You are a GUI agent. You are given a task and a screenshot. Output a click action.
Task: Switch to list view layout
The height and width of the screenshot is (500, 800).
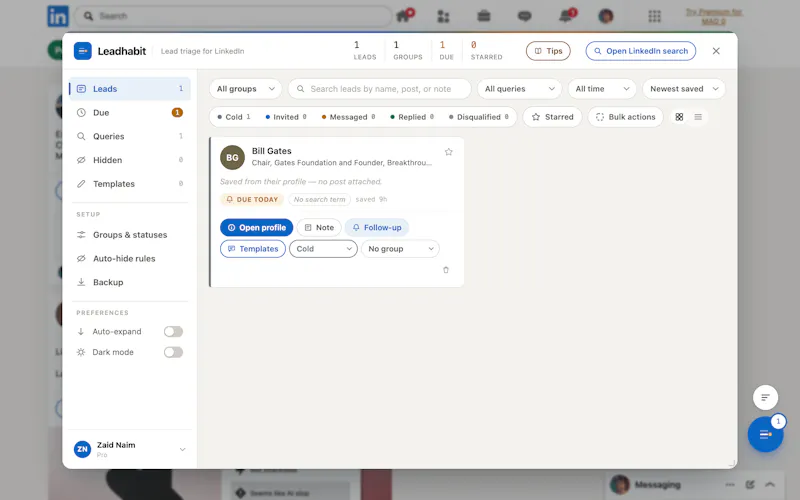[698, 117]
